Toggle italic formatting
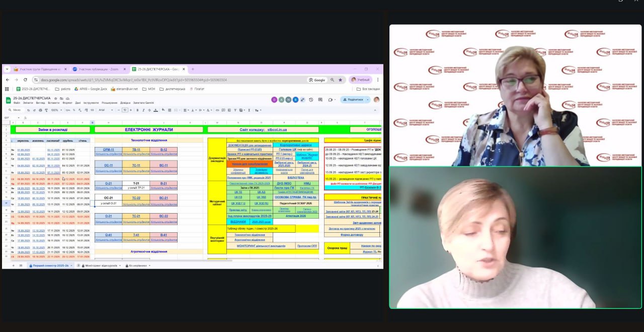644x332 pixels. click(x=144, y=110)
